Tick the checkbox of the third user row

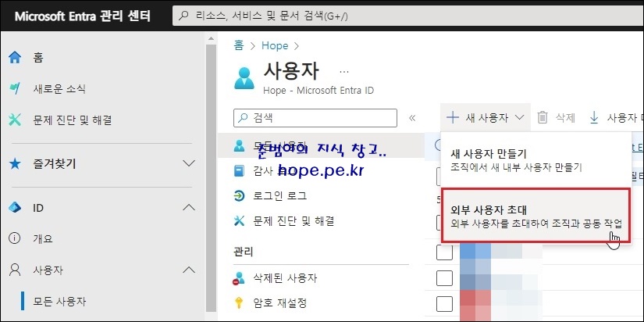(444, 304)
